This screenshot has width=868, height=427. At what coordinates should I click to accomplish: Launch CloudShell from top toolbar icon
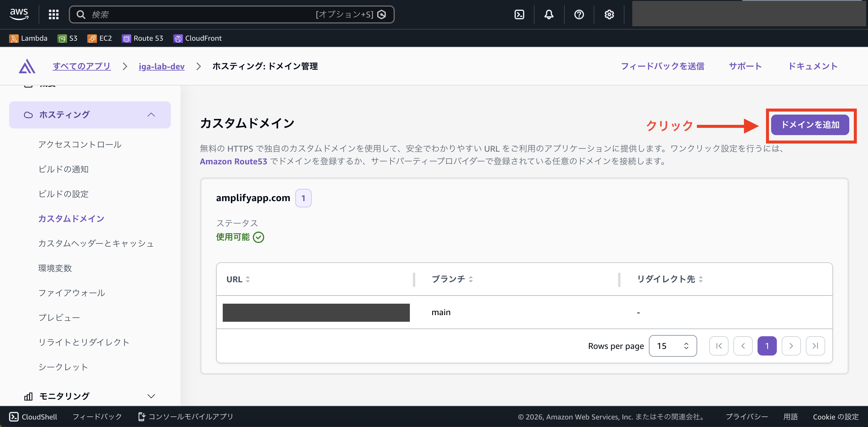point(519,14)
